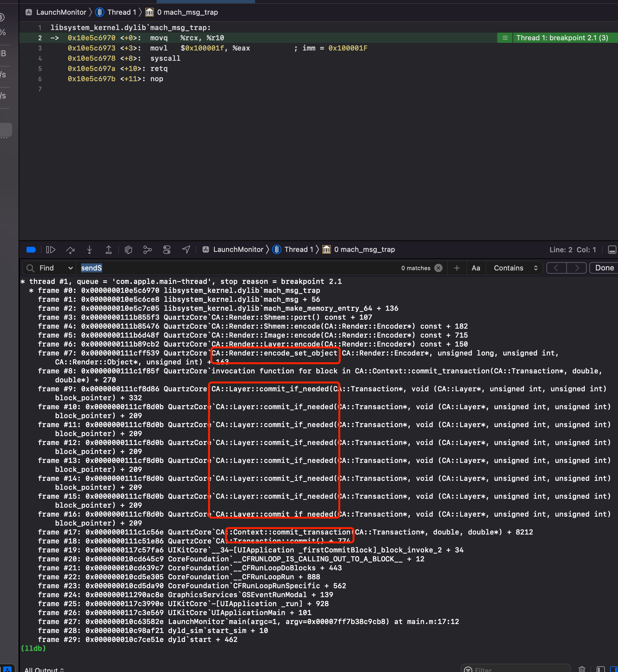The image size is (618, 672).
Task: Click the Continue program execution button
Action: coord(50,250)
